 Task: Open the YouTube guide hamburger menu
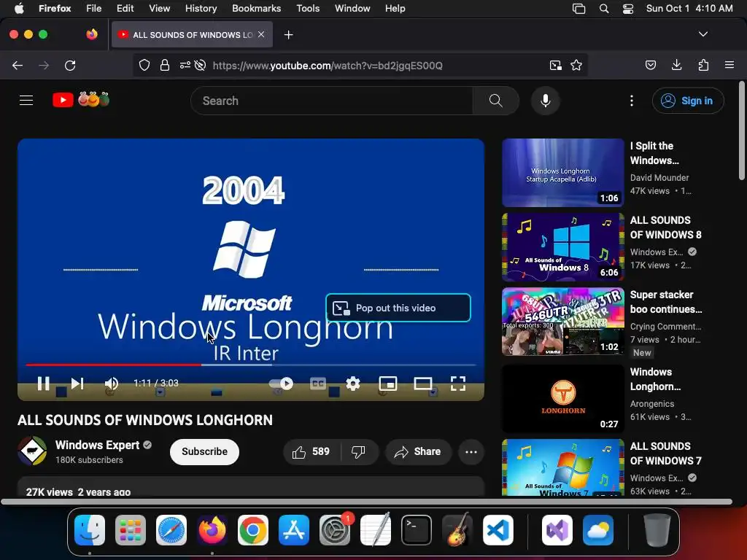26,101
